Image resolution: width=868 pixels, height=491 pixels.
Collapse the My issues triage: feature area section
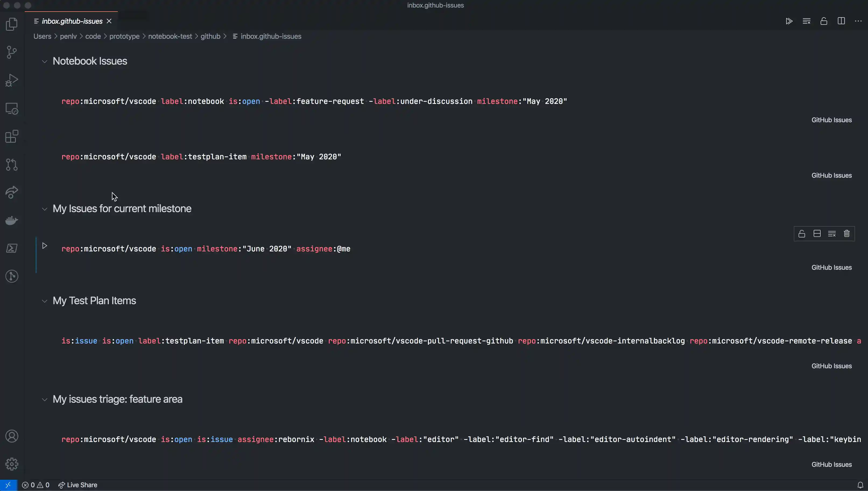tap(45, 399)
